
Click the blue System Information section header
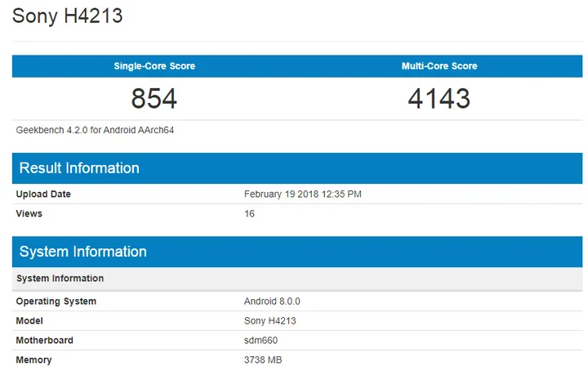pos(297,252)
